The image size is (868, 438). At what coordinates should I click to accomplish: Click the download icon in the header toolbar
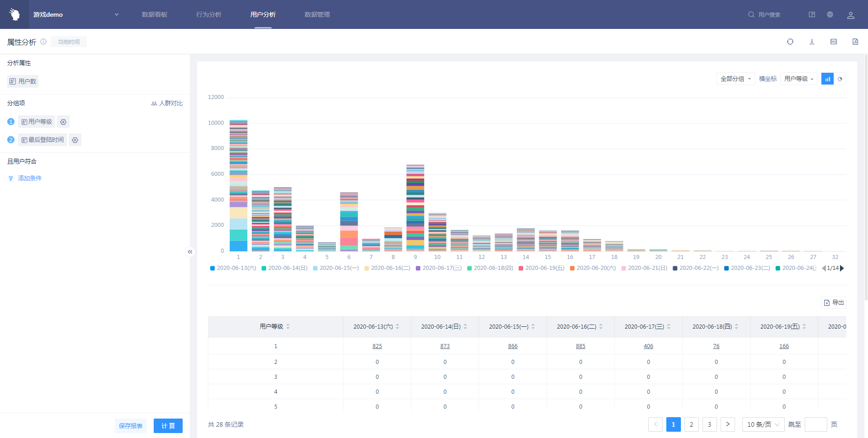click(811, 42)
